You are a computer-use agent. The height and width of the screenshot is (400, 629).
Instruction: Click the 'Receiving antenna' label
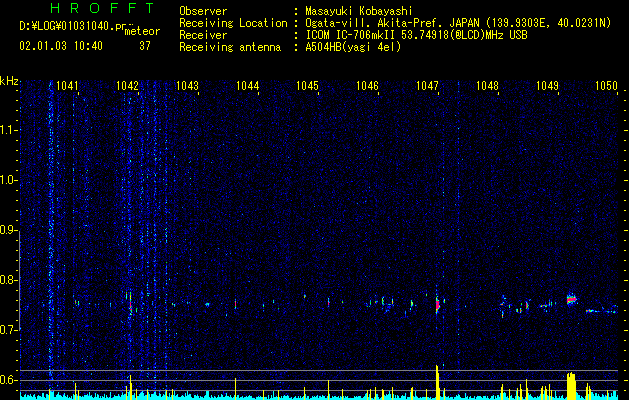(230, 47)
